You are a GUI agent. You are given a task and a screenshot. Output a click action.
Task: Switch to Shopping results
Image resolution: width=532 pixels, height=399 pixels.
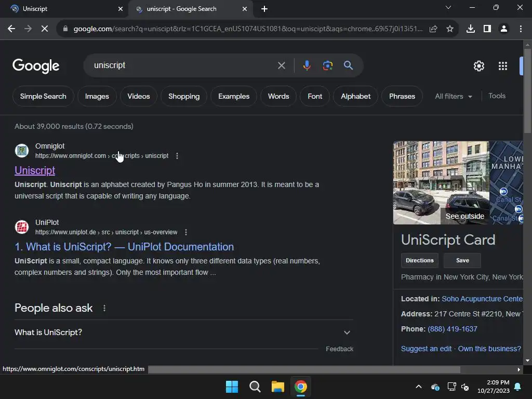[184, 96]
